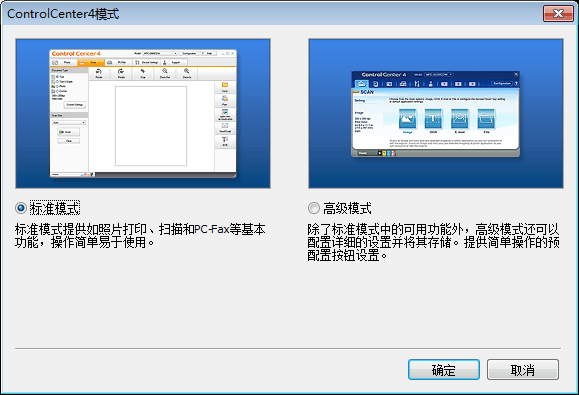The image size is (579, 395).
Task: Click the orange Scan tab in Home Mode preview
Action: [91, 62]
